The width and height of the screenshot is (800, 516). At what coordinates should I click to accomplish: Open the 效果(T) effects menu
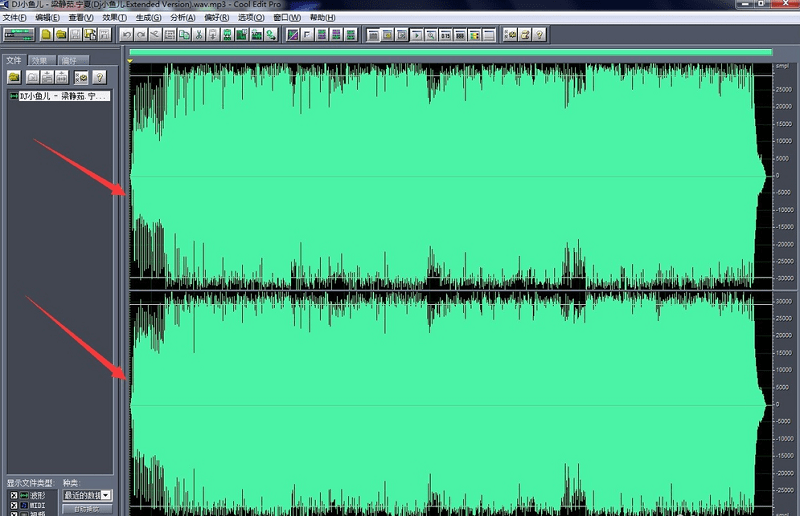click(x=115, y=18)
